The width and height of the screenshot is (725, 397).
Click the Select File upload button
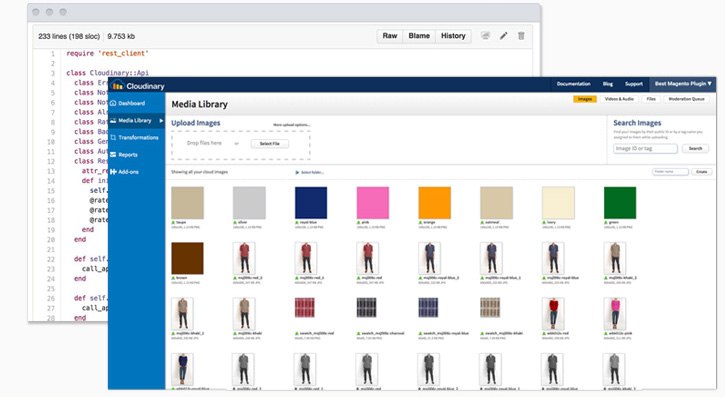pyautogui.click(x=270, y=144)
